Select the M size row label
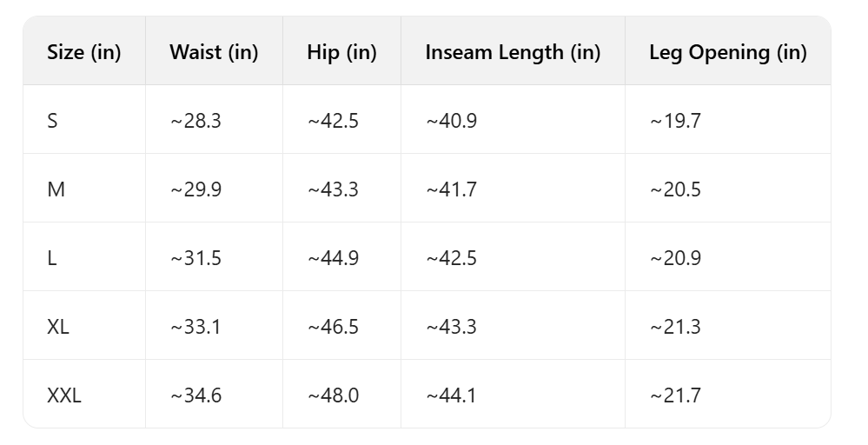The height and width of the screenshot is (445, 868). [x=56, y=189]
